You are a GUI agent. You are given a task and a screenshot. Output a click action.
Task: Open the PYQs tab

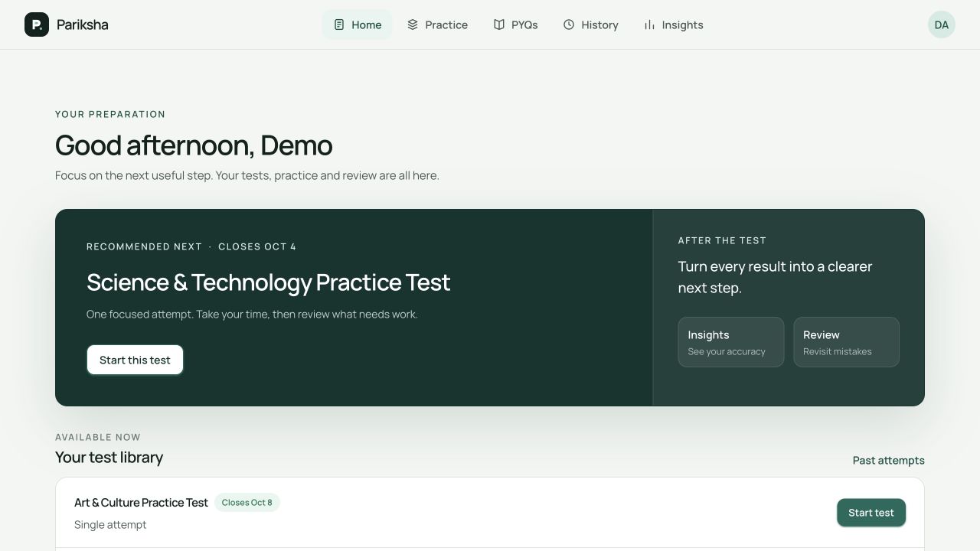pos(515,24)
